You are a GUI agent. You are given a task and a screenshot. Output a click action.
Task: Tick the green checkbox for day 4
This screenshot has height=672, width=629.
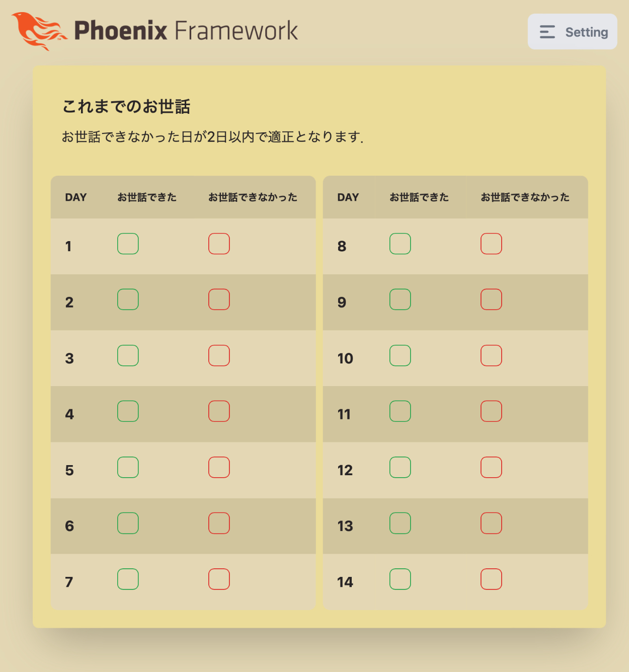(x=128, y=411)
